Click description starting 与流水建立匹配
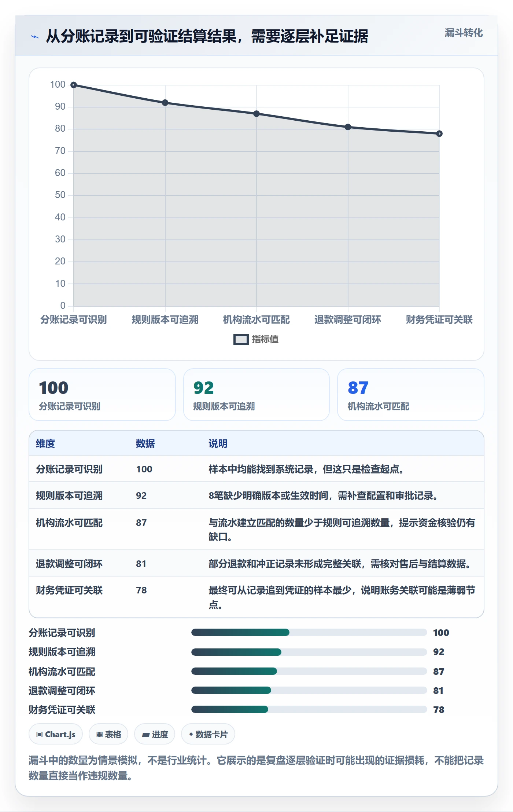Screen dimensions: 513x812 pos(342,530)
